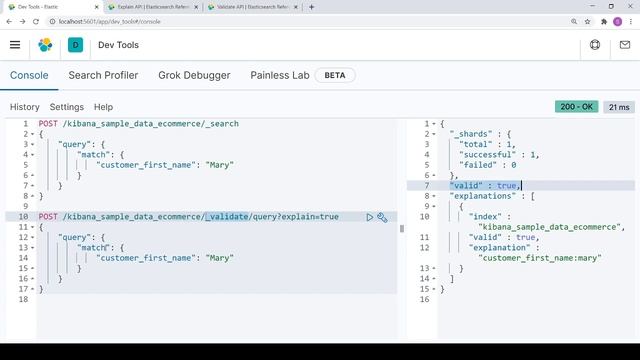Click "customer_first_name": "Mary" on editor line 5
This screenshot has width=640, height=360.
click(x=165, y=165)
